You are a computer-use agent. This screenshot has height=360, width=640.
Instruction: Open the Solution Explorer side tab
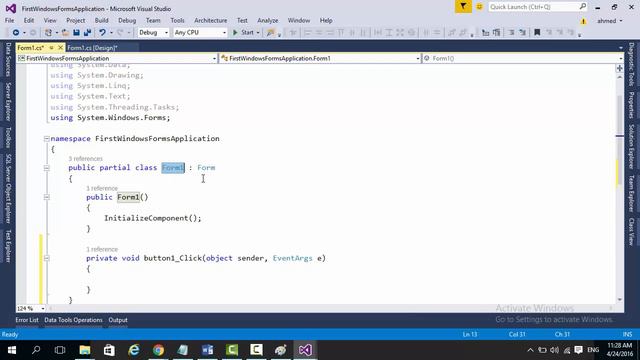pyautogui.click(x=631, y=147)
